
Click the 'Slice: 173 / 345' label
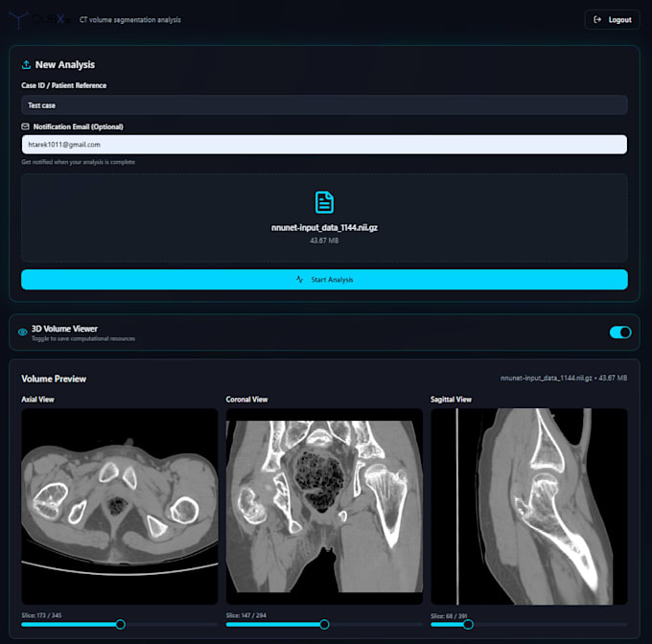(x=41, y=615)
